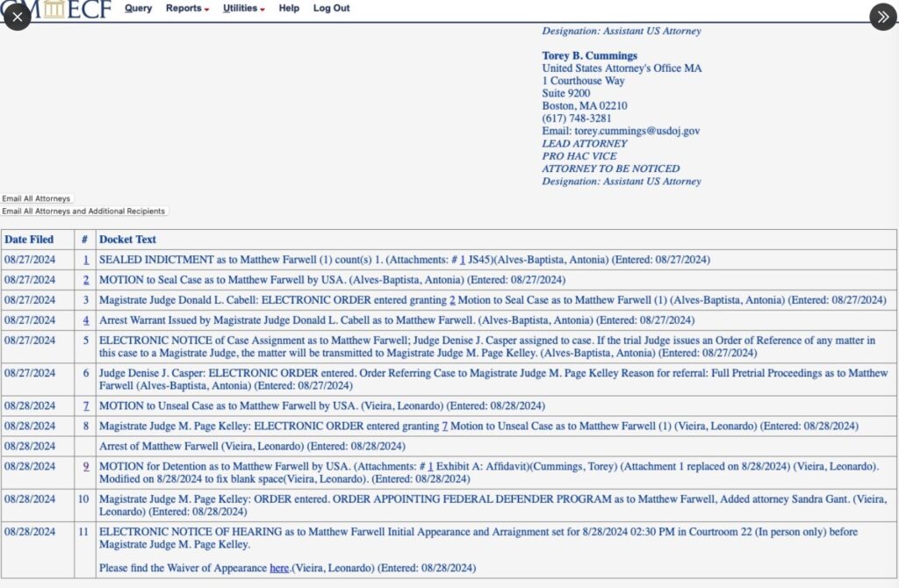Open the Reports dropdown menu
The height and width of the screenshot is (588, 899).
186,8
